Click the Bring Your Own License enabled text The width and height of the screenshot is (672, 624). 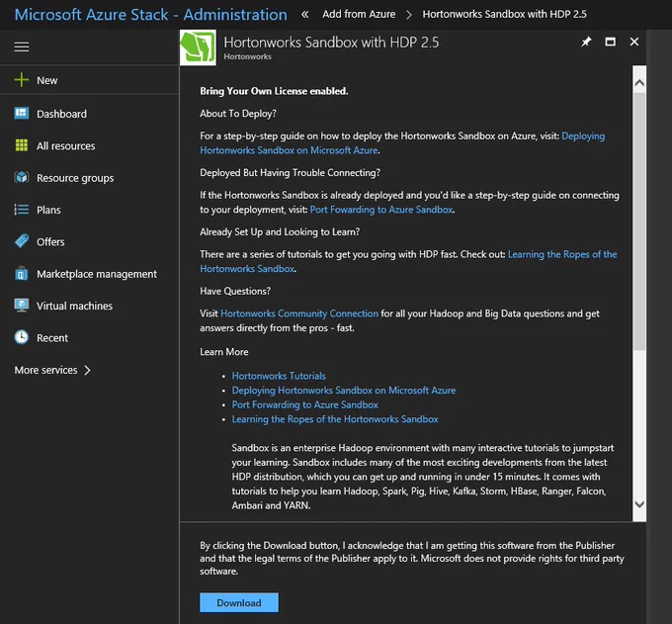tap(274, 91)
